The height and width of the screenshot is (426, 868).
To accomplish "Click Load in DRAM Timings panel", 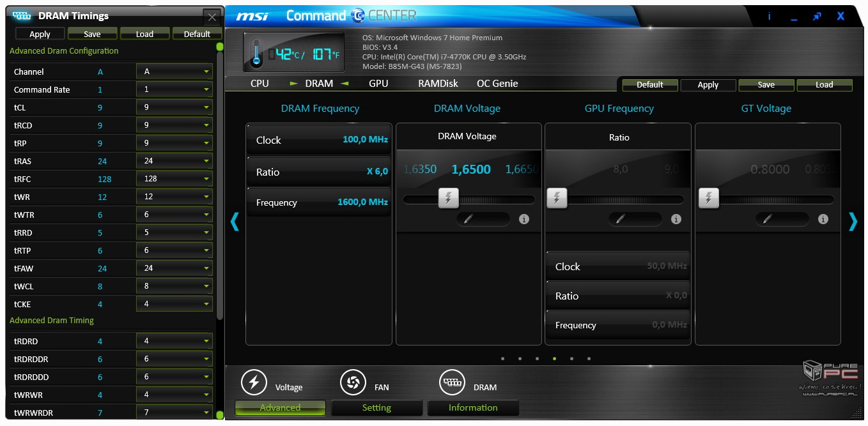I will point(144,34).
